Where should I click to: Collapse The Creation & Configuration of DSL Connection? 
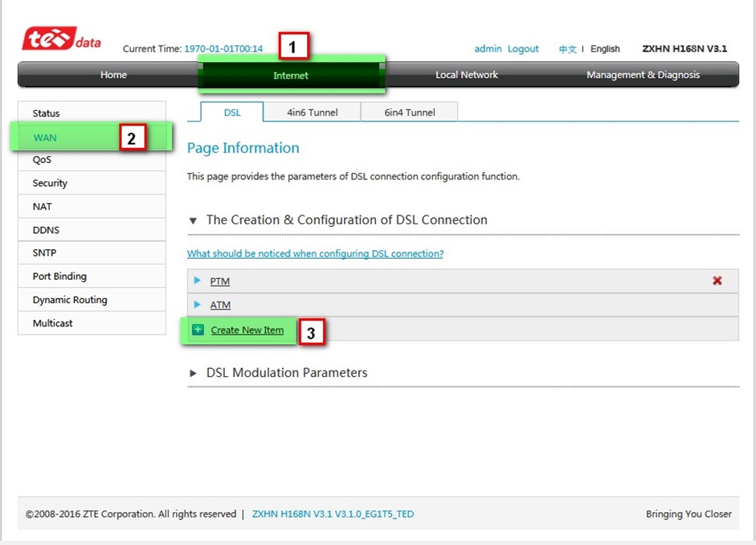coord(193,220)
